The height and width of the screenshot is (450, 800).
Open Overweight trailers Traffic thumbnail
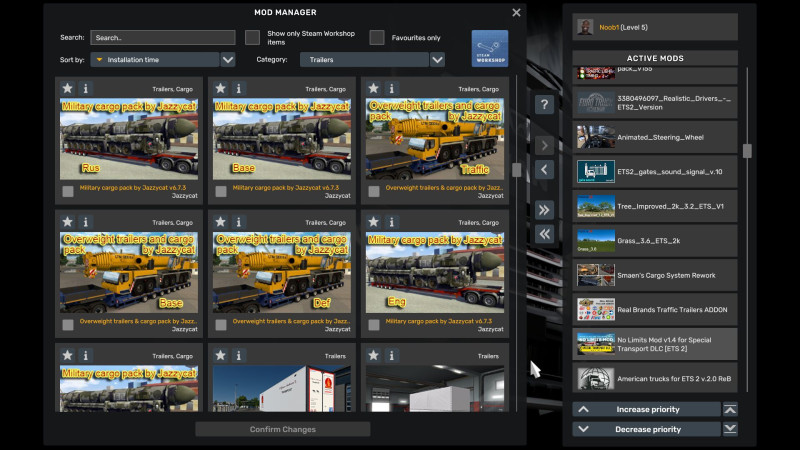(435, 139)
